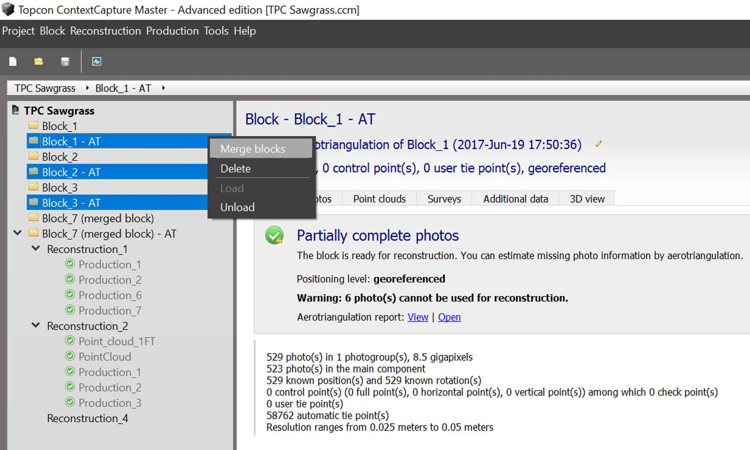
Task: Click the aerotriangulation report Open link
Action: [449, 317]
